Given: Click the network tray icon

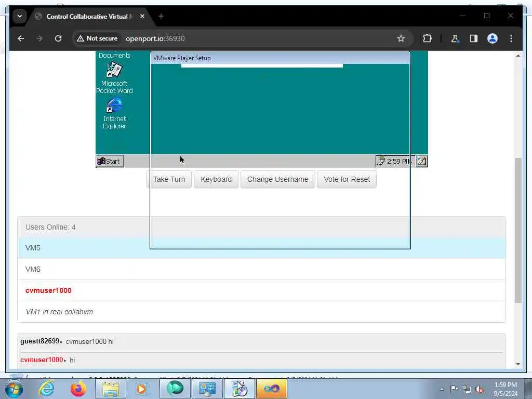Looking at the screenshot, I should 467,389.
